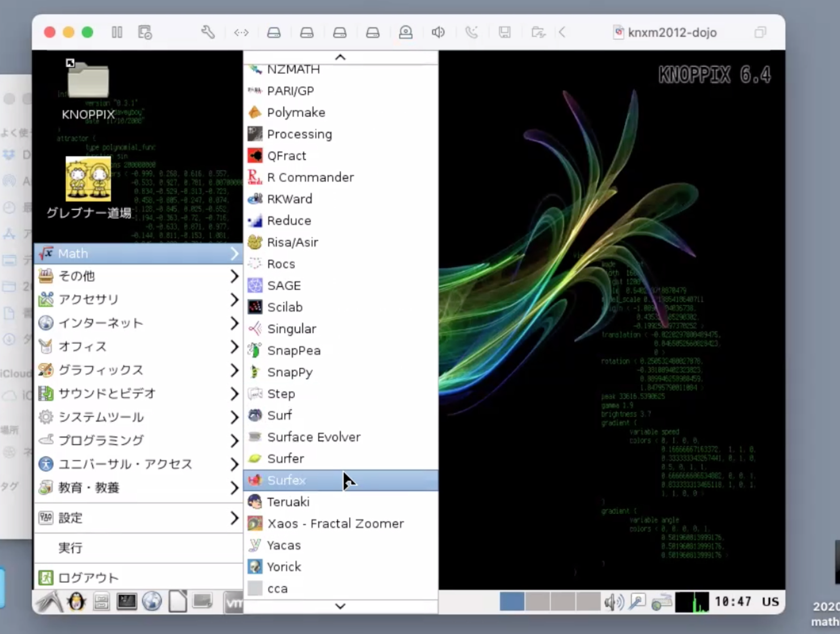This screenshot has width=840, height=634.
Task: Click the Reduce icon
Action: [255, 221]
